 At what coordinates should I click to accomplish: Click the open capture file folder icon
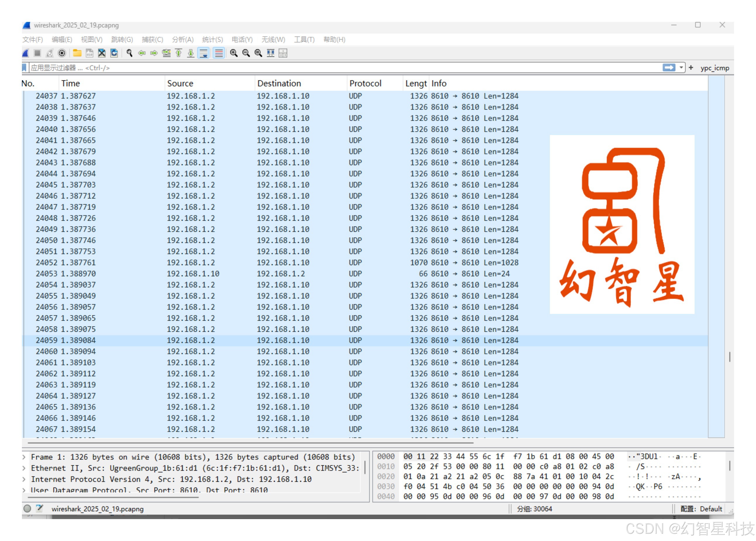[x=77, y=53]
